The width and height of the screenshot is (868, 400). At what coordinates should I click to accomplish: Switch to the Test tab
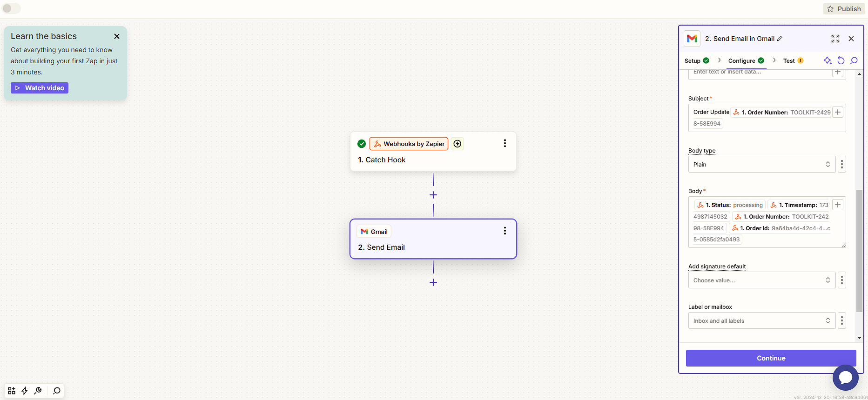pyautogui.click(x=794, y=60)
